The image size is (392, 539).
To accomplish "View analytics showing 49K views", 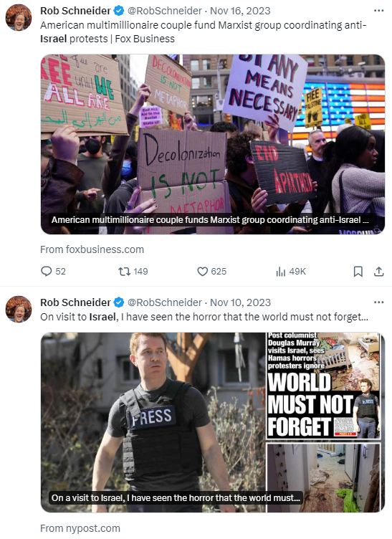I will (x=291, y=272).
